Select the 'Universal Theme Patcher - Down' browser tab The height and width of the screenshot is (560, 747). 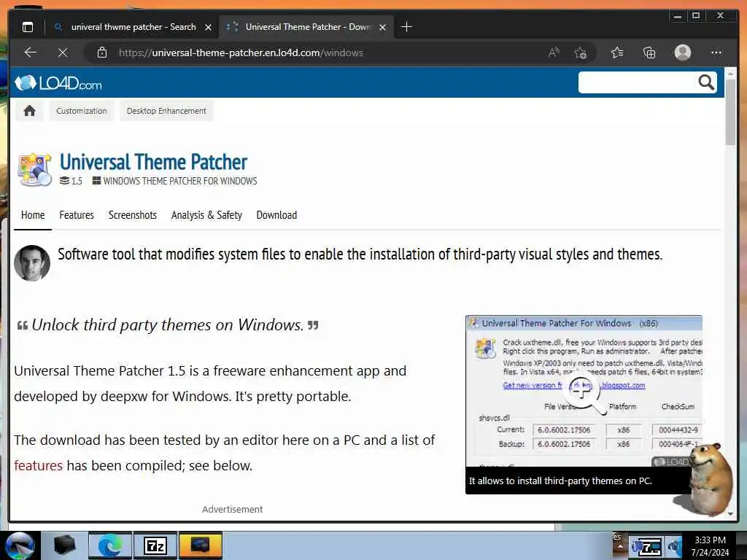307,27
